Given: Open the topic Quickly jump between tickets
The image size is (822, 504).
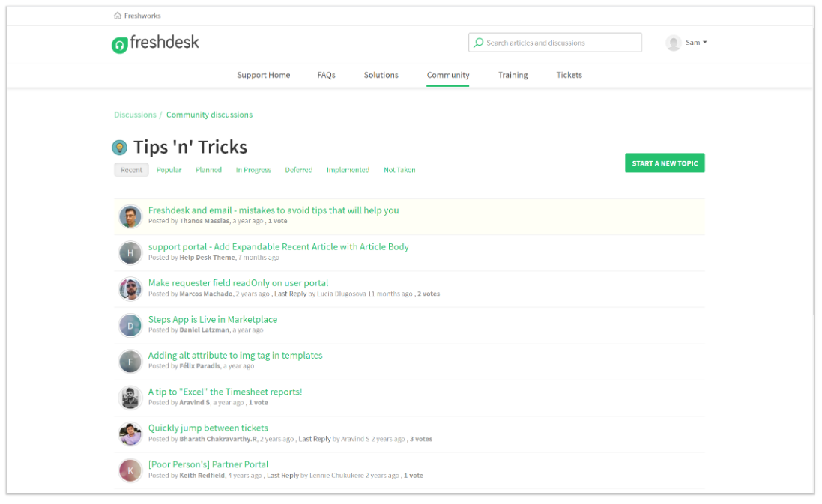Looking at the screenshot, I should [x=208, y=427].
